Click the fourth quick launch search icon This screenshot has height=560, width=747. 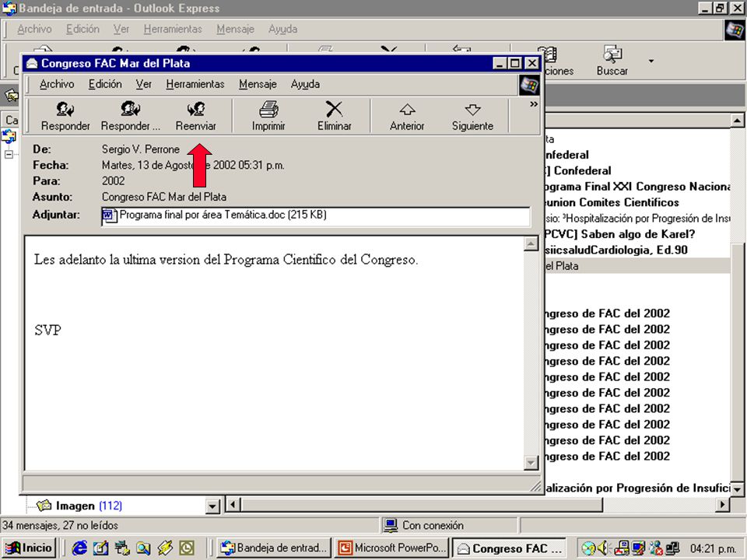[x=143, y=548]
